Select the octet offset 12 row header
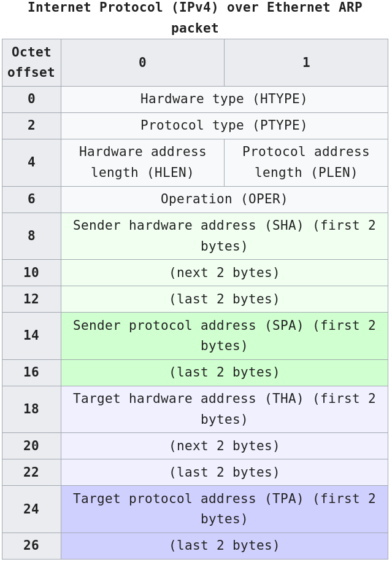Screen dimensions: 392x562 point(31,299)
